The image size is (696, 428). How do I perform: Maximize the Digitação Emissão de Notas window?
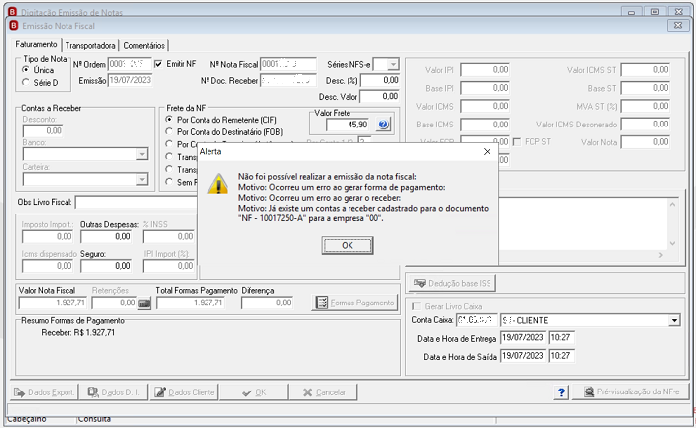point(655,12)
